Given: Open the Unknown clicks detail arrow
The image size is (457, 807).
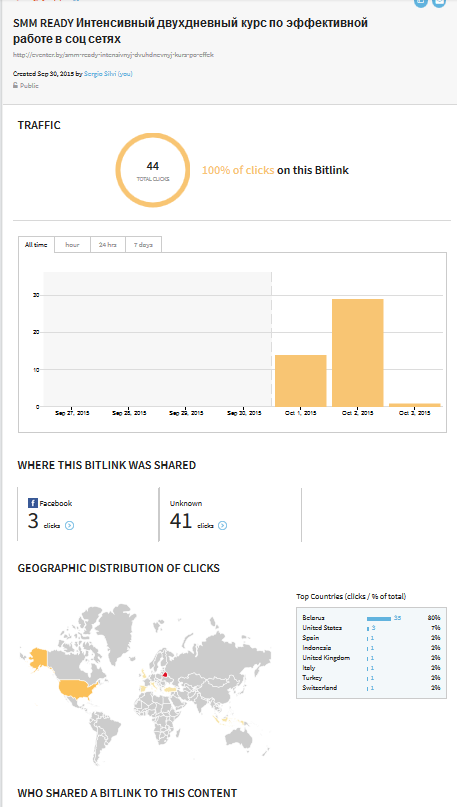Looking at the screenshot, I should (x=222, y=525).
